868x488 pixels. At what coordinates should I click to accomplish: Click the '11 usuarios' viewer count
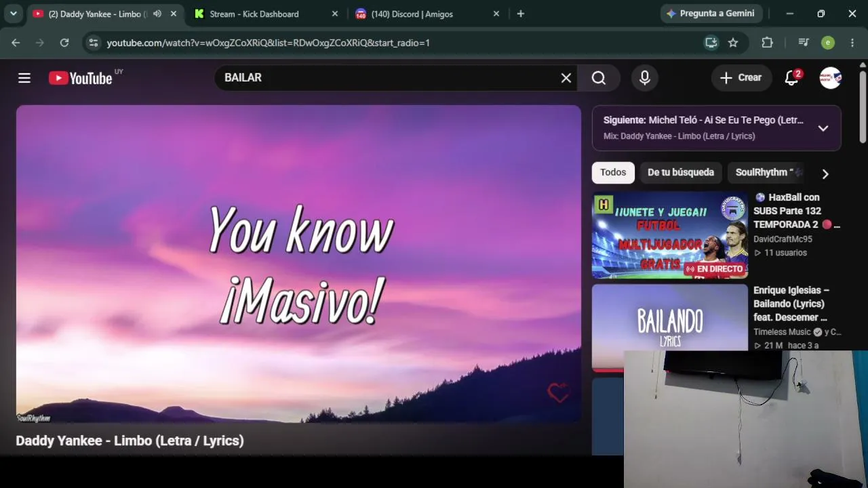pos(785,253)
